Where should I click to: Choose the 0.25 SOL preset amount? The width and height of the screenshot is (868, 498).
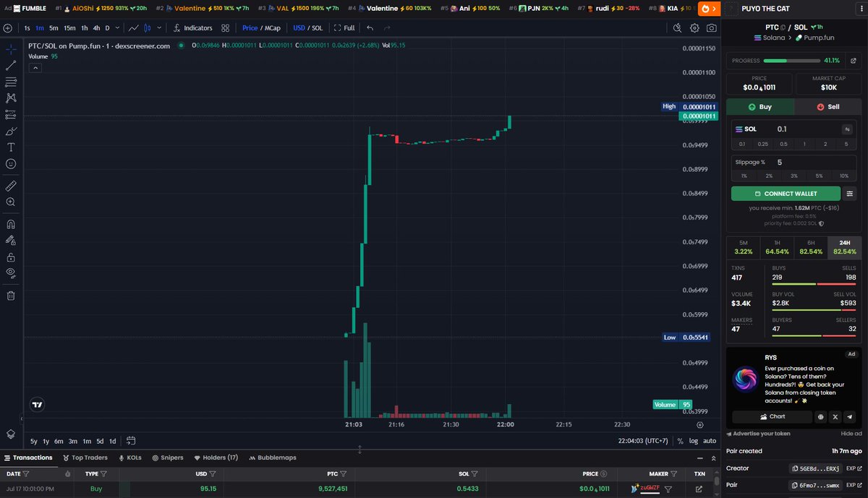(762, 144)
